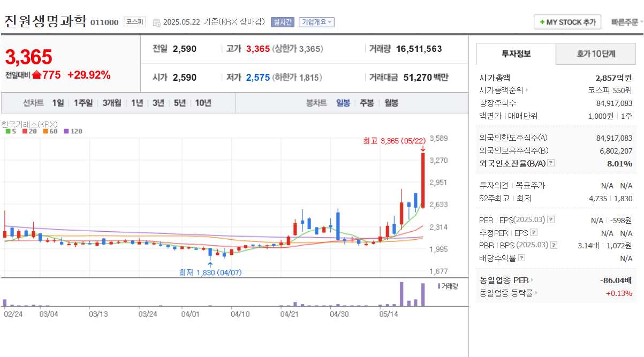Click the purple 거래량 legend marker
The height and width of the screenshot is (357, 644).
coord(439,286)
